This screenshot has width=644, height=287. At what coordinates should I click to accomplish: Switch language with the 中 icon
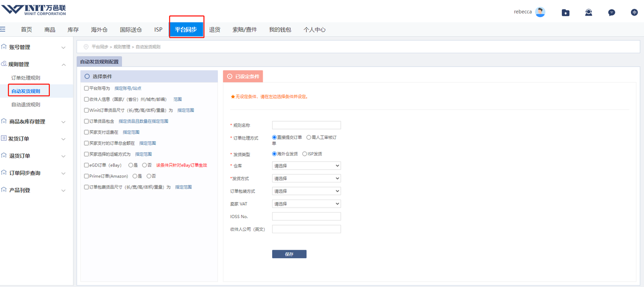coord(634,13)
